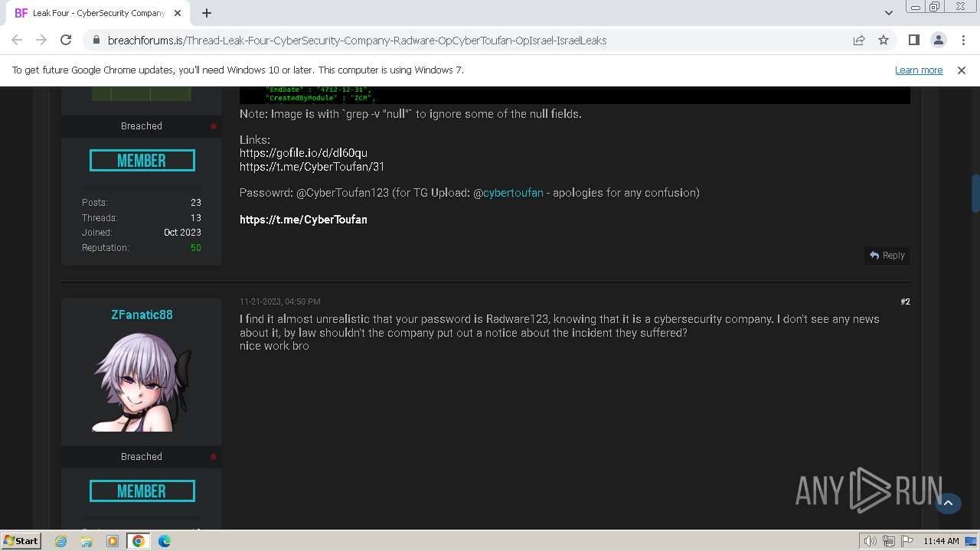Click the Action Center flag tray icon
Screen dimensions: 980x551
(907, 541)
